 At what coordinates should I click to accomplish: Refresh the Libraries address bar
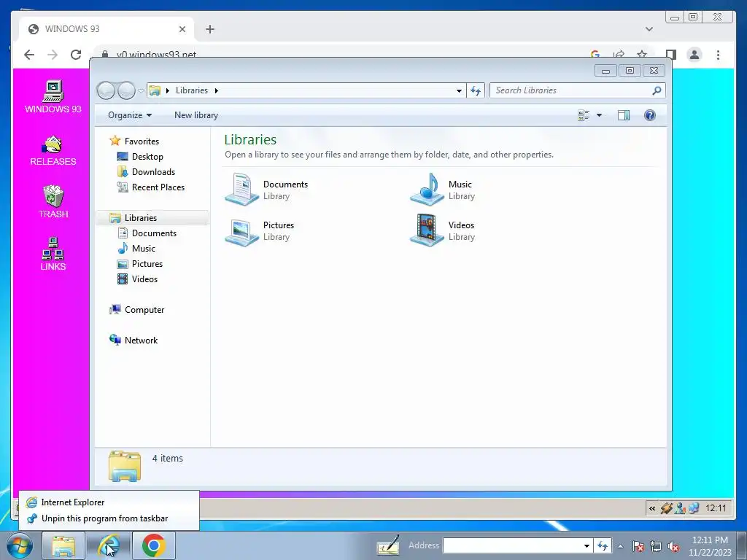click(x=476, y=90)
